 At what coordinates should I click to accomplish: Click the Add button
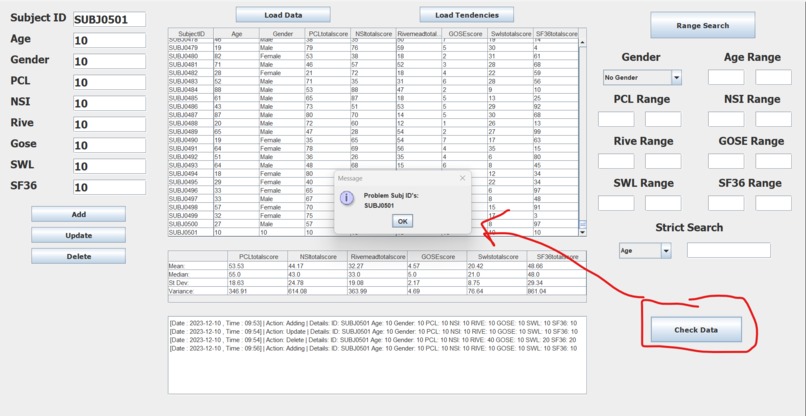[79, 214]
